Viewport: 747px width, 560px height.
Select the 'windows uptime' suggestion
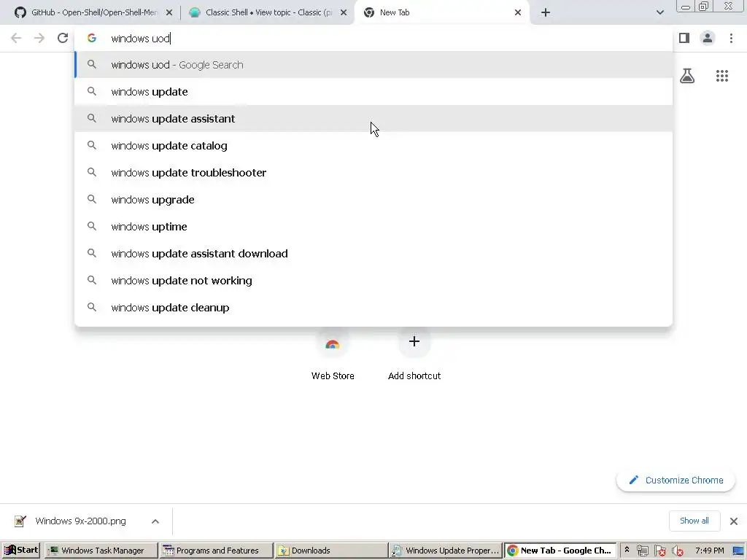pyautogui.click(x=373, y=227)
